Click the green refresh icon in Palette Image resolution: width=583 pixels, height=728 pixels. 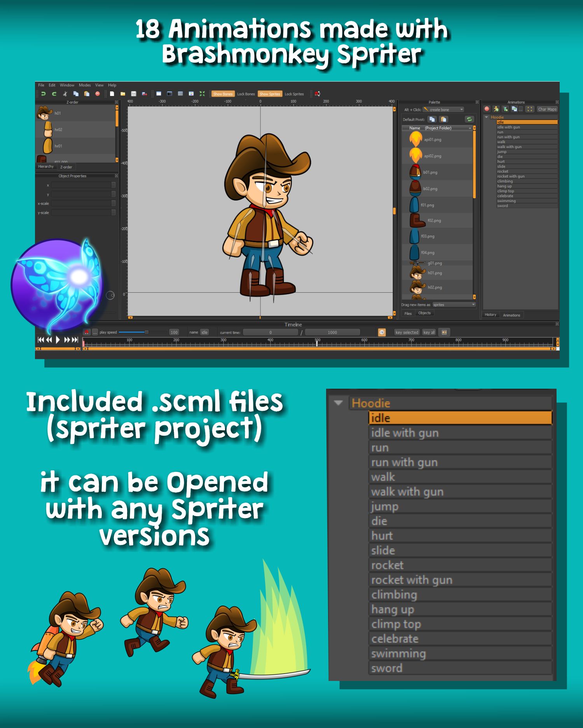tap(469, 119)
